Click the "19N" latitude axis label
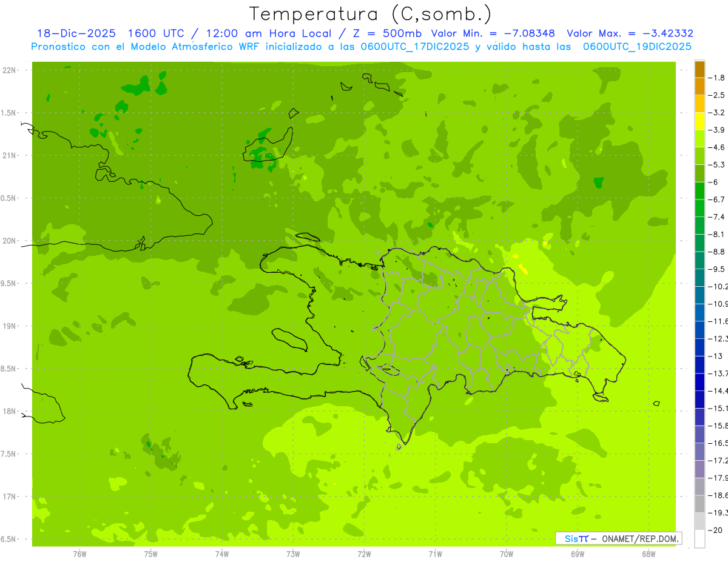The height and width of the screenshot is (562, 728). coord(8,326)
